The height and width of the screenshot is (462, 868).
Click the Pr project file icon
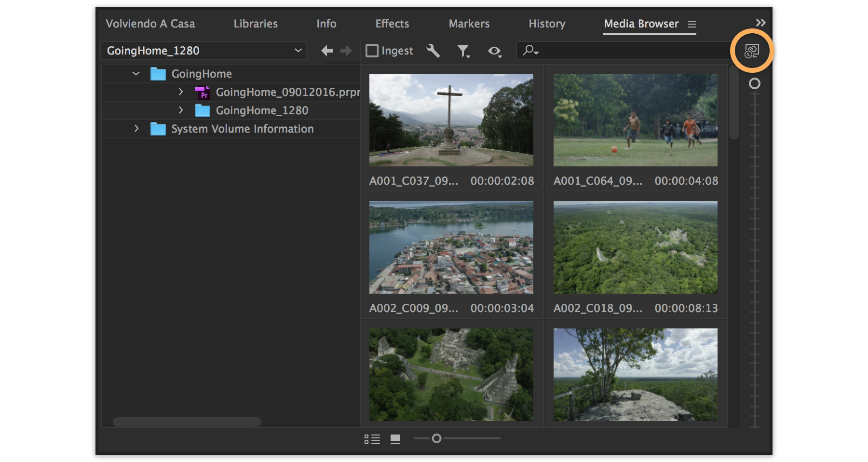click(x=202, y=92)
